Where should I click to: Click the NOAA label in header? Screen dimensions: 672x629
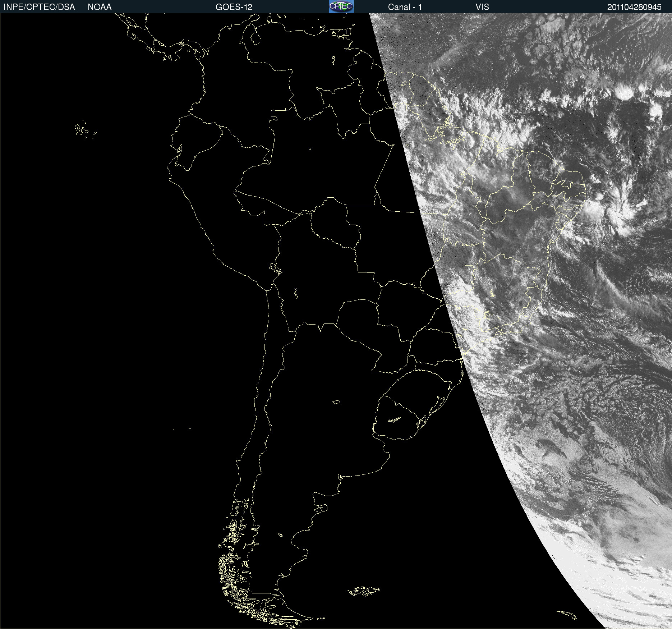(100, 7)
